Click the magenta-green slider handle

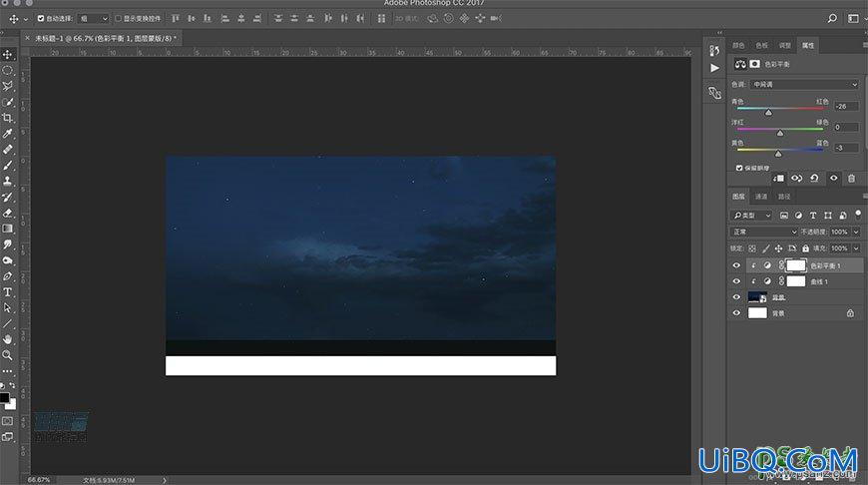pyautogui.click(x=780, y=133)
